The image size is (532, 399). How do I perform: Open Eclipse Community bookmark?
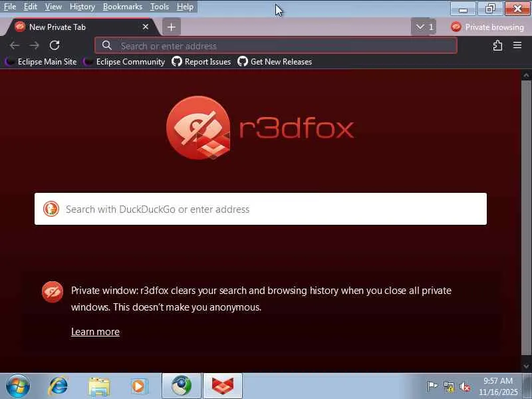(124, 62)
